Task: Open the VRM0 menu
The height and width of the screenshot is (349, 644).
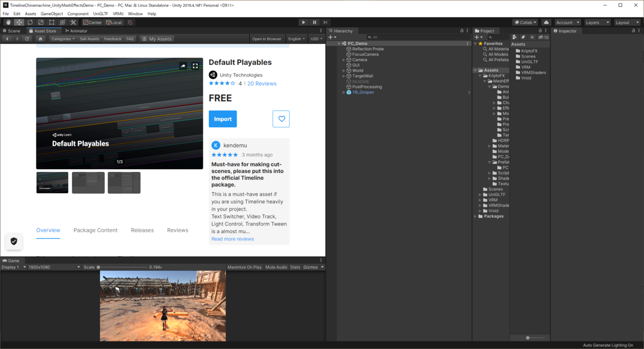Action: click(x=118, y=13)
